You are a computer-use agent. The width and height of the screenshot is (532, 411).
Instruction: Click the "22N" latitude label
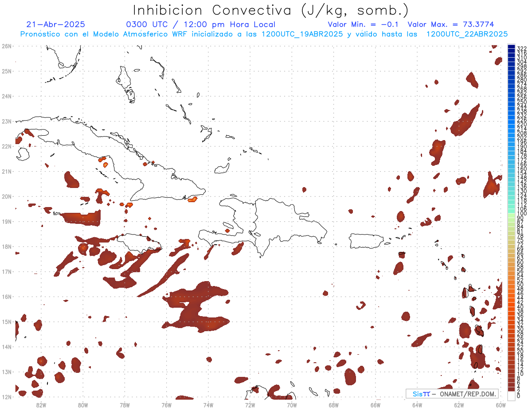[x=6, y=146]
